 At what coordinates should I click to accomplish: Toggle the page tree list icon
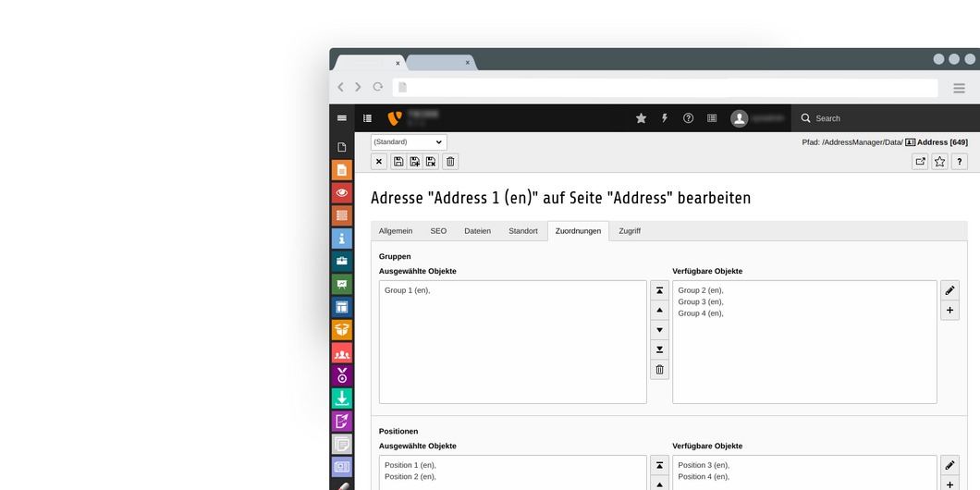click(368, 118)
